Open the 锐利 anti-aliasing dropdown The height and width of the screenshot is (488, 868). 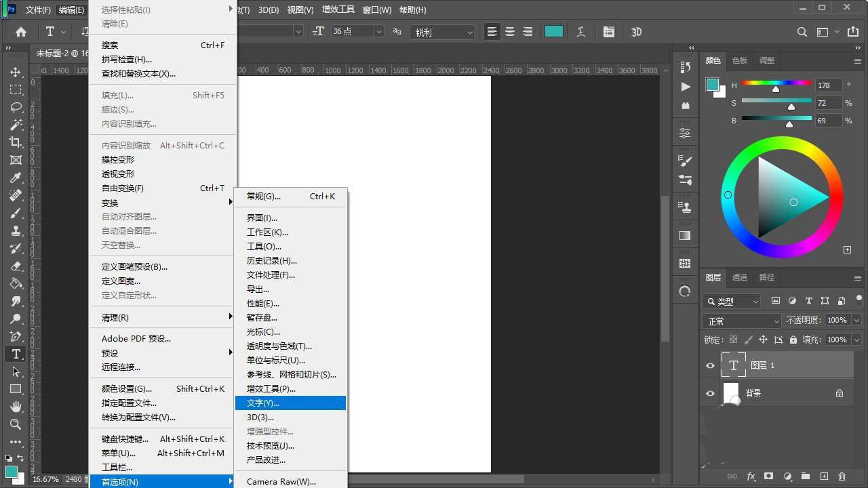click(x=443, y=32)
